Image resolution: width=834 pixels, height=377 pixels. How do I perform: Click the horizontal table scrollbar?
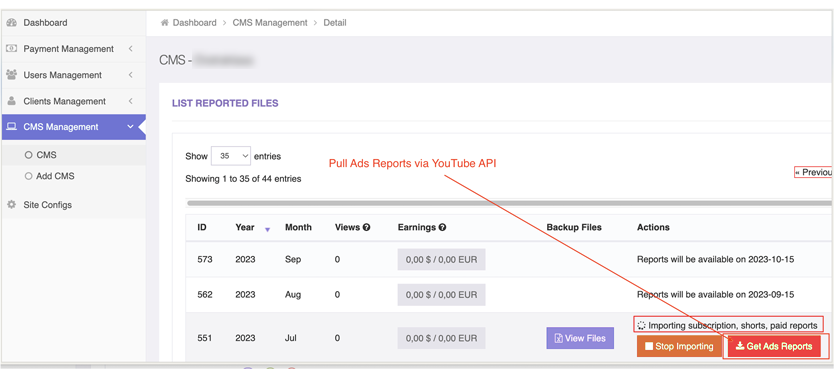click(509, 203)
